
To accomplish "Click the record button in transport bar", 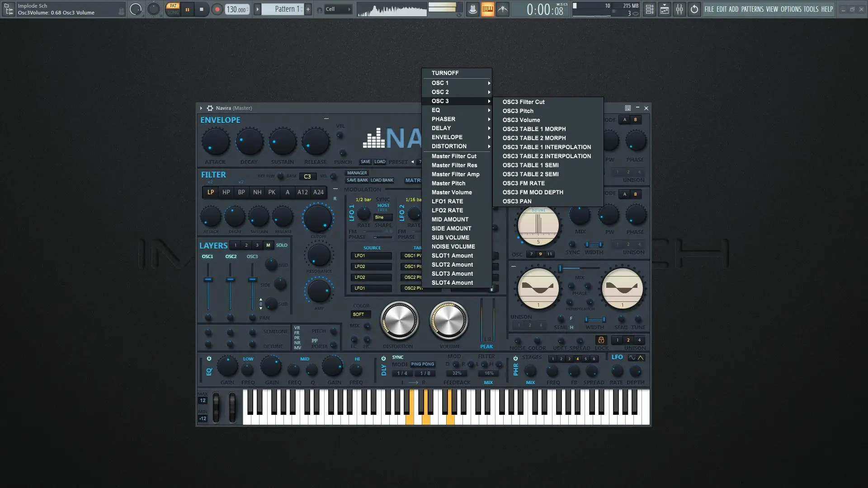I will (x=217, y=9).
